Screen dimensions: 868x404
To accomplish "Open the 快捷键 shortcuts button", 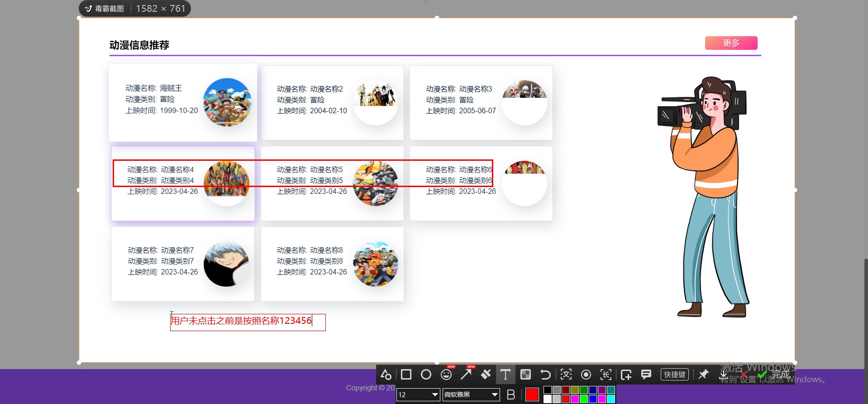I will coord(675,375).
